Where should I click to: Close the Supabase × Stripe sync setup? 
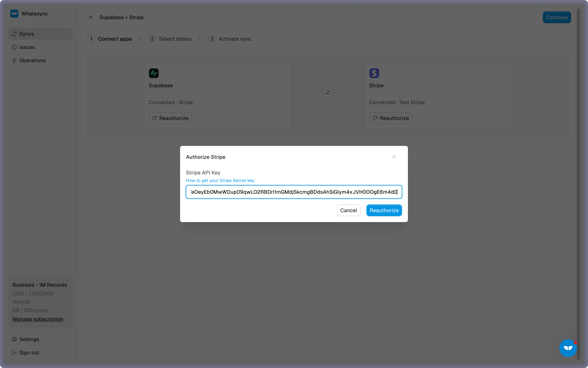[91, 17]
